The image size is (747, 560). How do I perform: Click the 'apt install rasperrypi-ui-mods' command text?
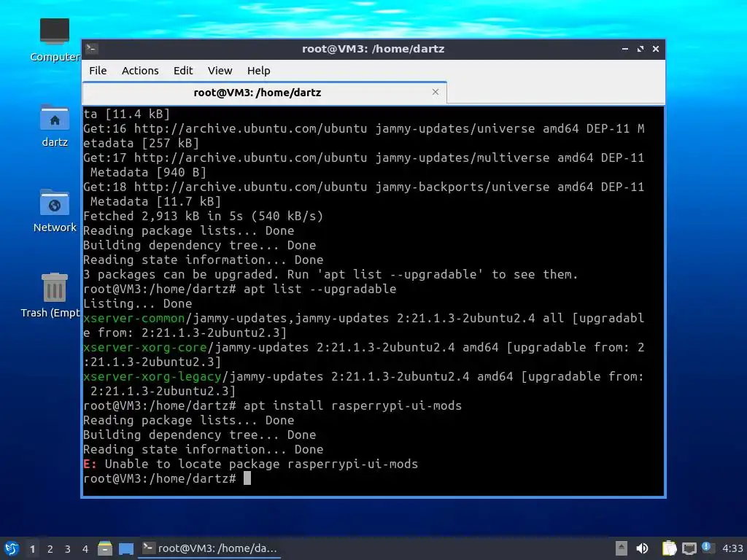point(352,405)
